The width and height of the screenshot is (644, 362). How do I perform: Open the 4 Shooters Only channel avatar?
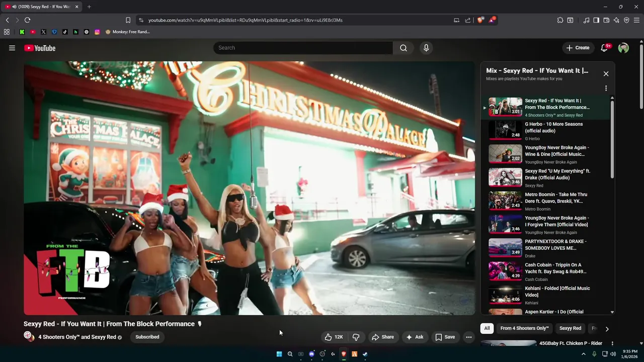click(29, 336)
